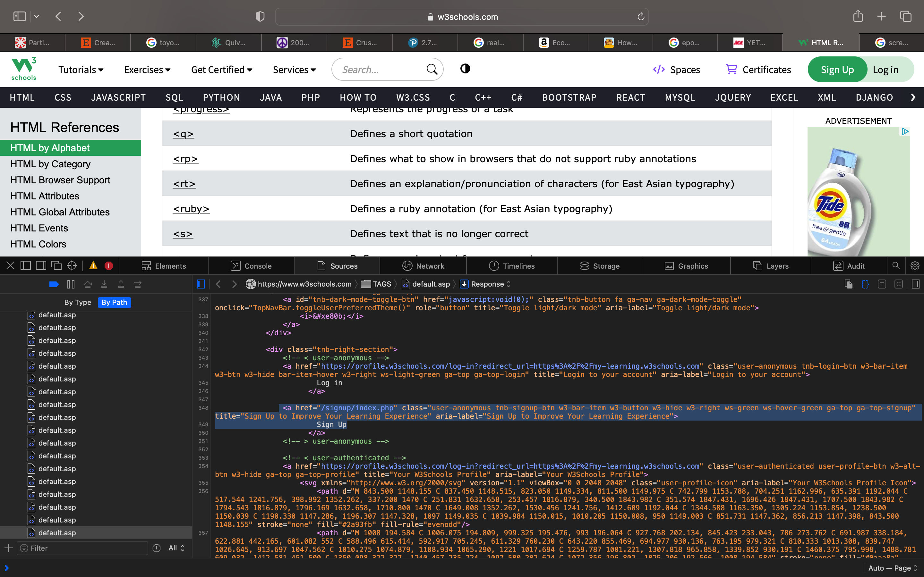Pause script execution in the debugger
924x577 pixels.
click(x=71, y=284)
